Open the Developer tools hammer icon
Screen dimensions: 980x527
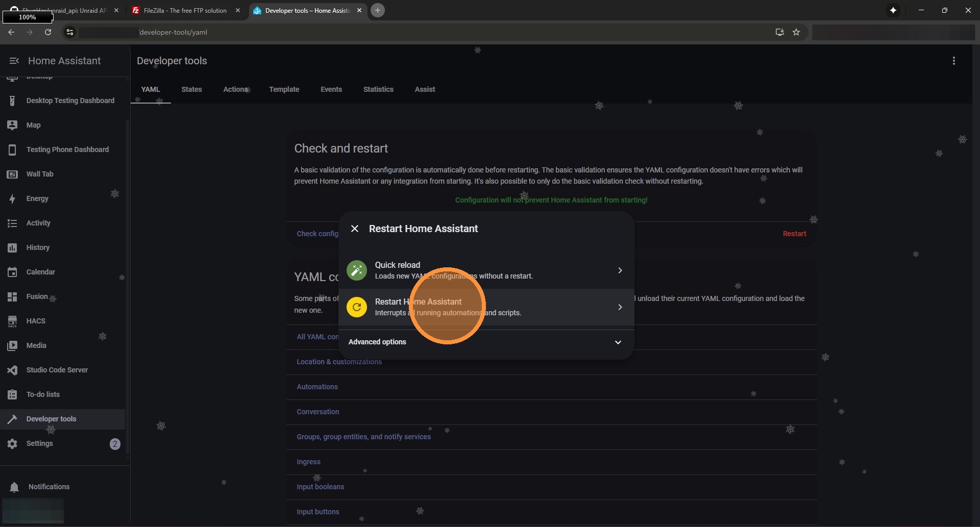pos(12,419)
